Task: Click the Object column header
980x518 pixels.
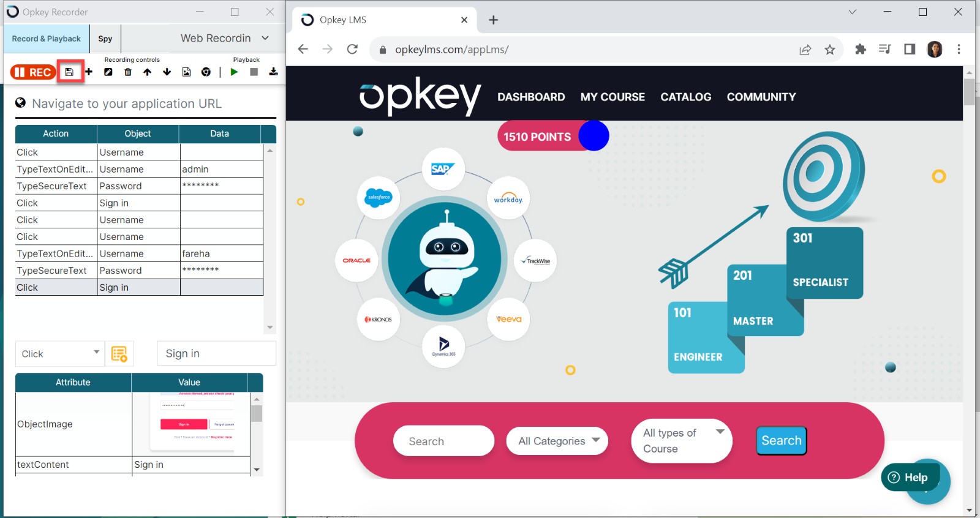Action: point(138,133)
